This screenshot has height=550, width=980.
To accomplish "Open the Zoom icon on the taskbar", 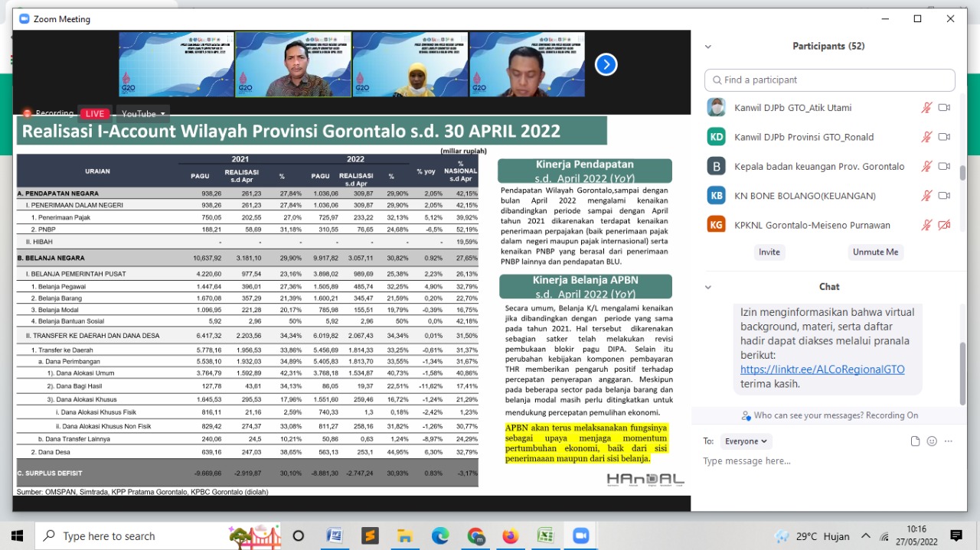I will coord(580,535).
